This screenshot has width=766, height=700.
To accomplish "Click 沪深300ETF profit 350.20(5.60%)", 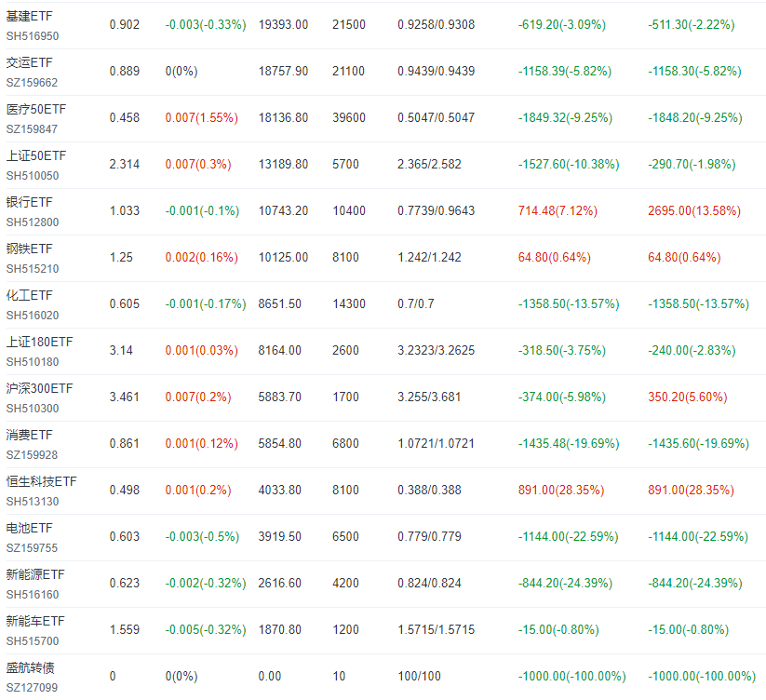I will click(687, 397).
